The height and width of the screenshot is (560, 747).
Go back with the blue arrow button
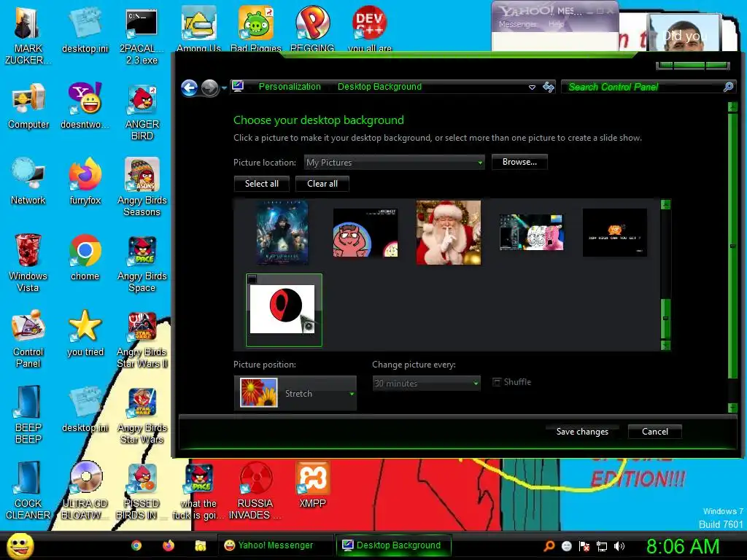click(190, 87)
